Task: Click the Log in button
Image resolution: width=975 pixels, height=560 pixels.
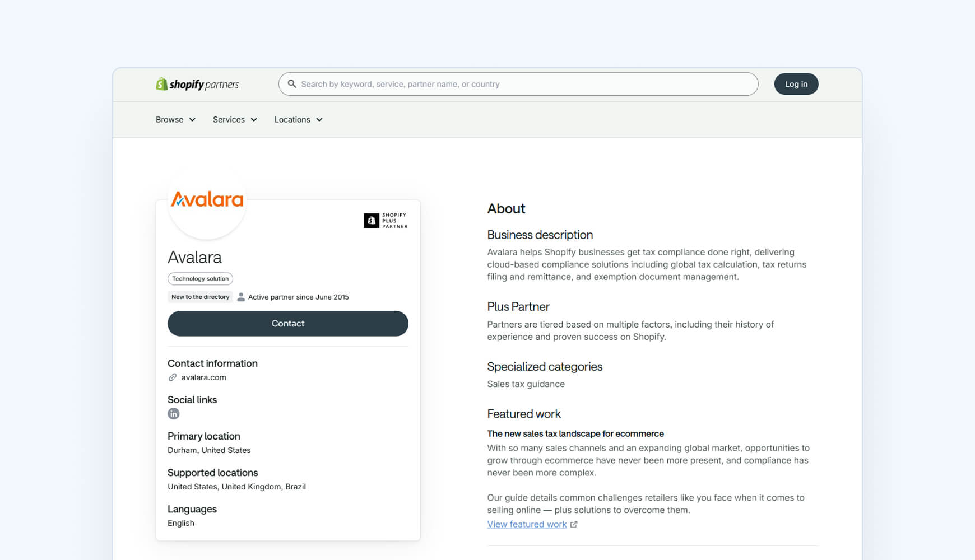Action: 796,84
